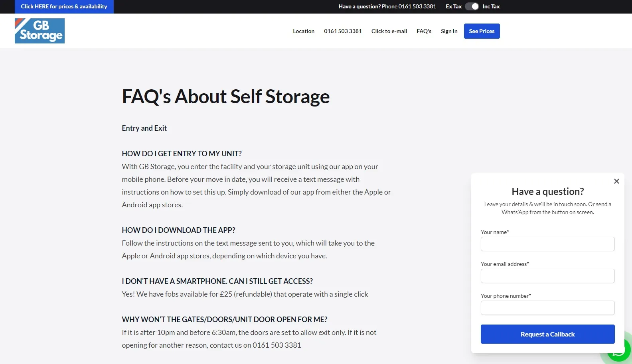Focus the Your phone number field
This screenshot has width=632, height=364.
pos(547,308)
